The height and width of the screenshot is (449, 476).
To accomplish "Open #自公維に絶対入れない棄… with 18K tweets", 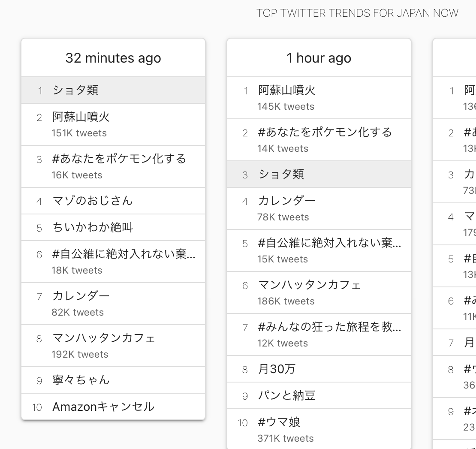I will (113, 262).
